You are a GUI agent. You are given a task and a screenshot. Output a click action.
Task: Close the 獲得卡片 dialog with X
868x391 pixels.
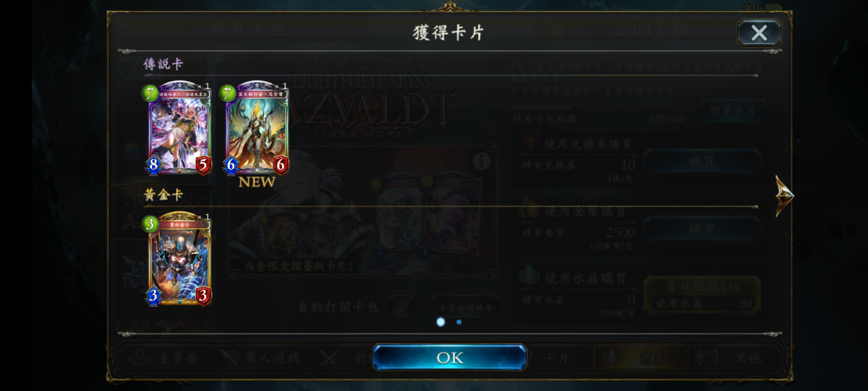click(759, 33)
